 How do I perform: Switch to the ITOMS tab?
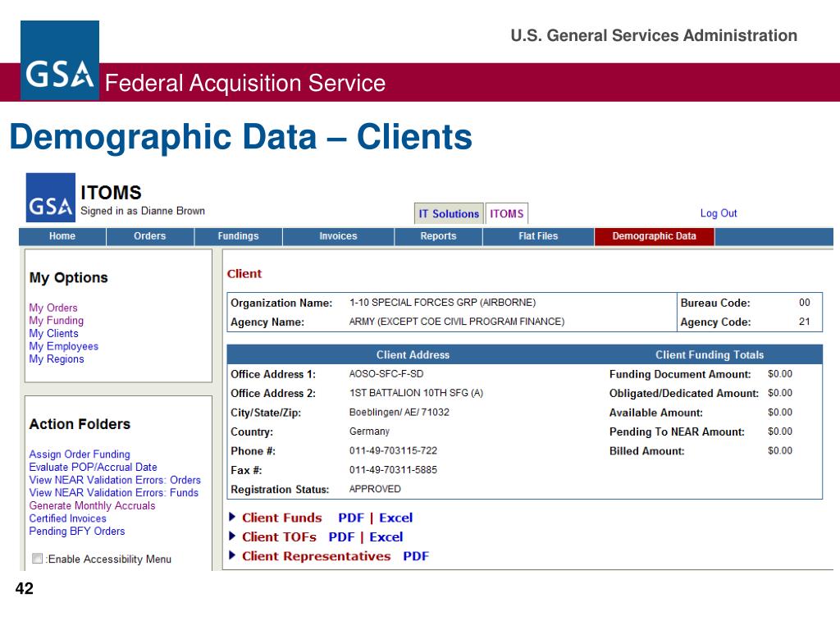pyautogui.click(x=507, y=213)
